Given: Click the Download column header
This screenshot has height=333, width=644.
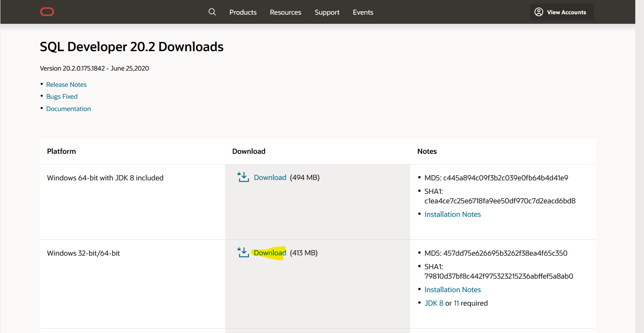Looking at the screenshot, I should (249, 151).
